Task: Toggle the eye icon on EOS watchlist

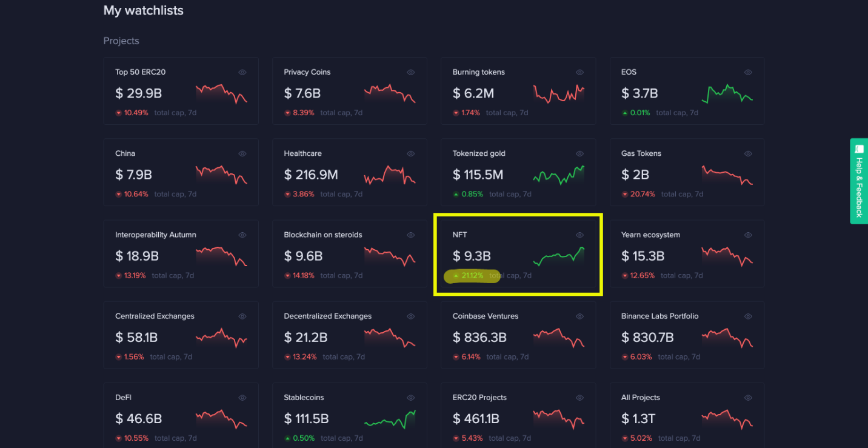Action: (x=748, y=72)
